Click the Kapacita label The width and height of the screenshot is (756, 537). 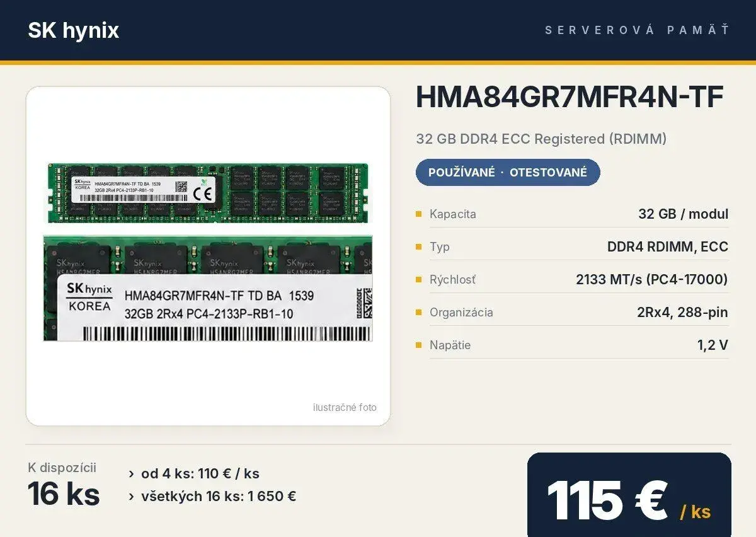pyautogui.click(x=452, y=214)
